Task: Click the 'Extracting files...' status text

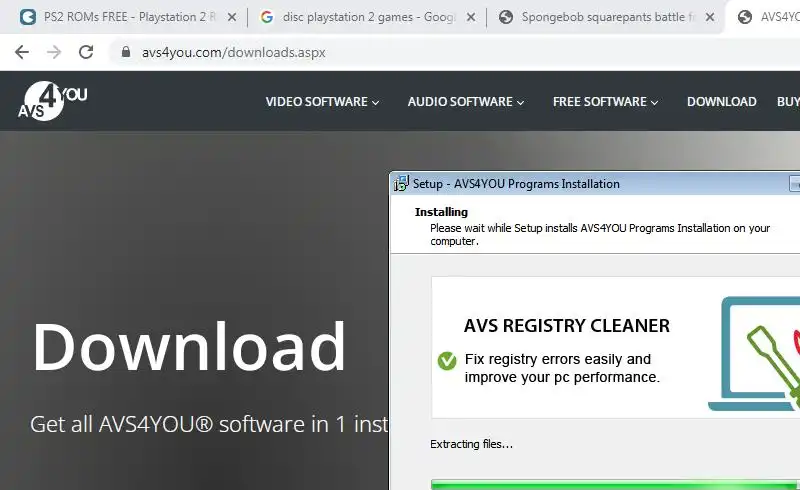Action: click(471, 444)
